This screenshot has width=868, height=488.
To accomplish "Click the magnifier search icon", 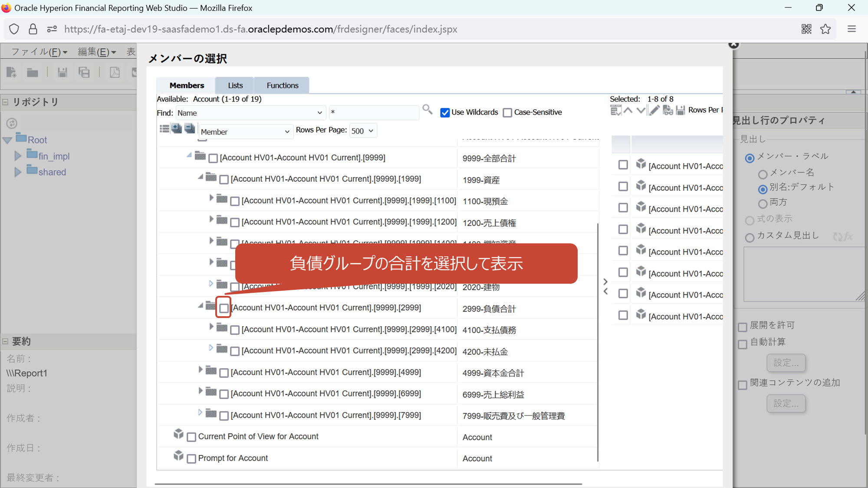I will tap(427, 110).
